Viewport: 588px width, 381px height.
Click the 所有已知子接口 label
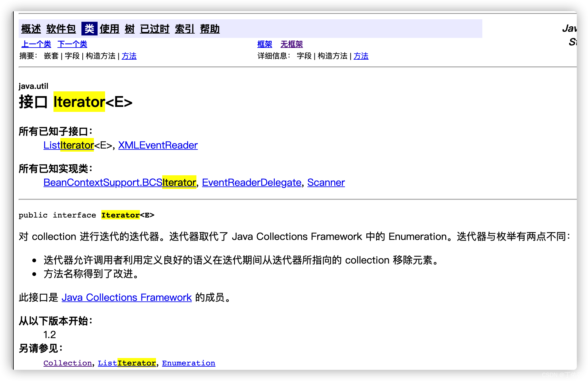coord(56,131)
